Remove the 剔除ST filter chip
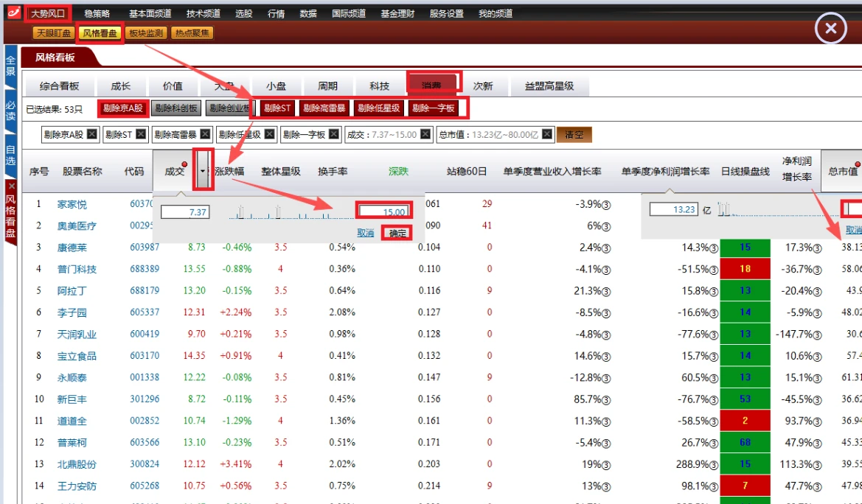The image size is (862, 504). [x=141, y=134]
